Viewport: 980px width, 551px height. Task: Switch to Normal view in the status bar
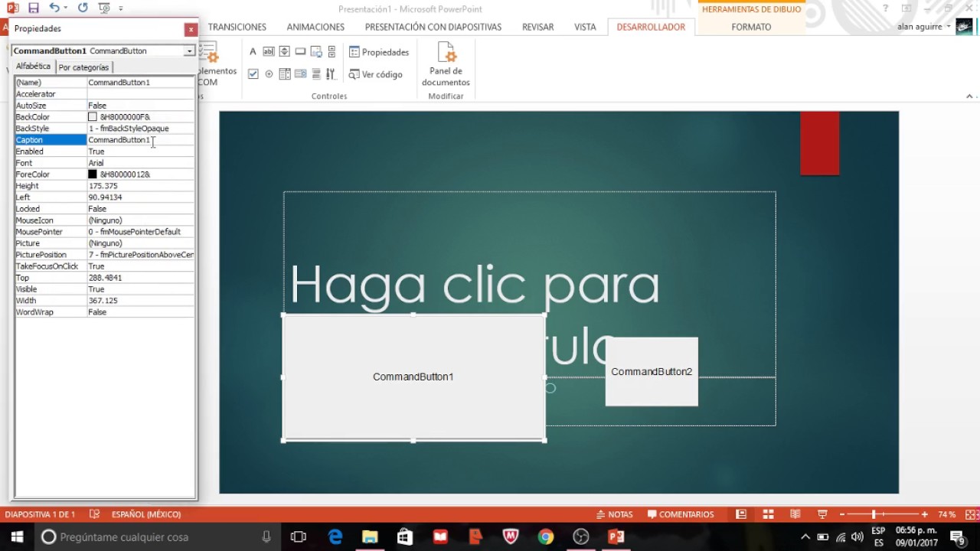741,514
